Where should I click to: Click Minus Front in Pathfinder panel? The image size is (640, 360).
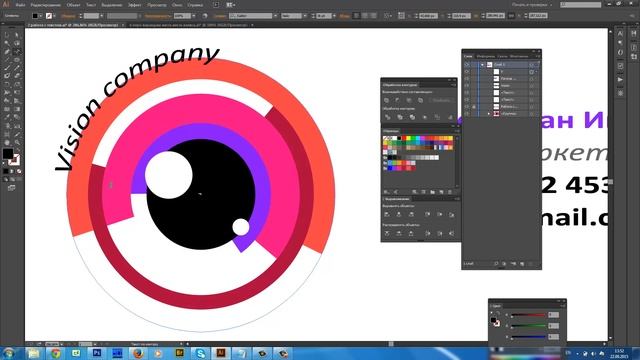pos(397,100)
